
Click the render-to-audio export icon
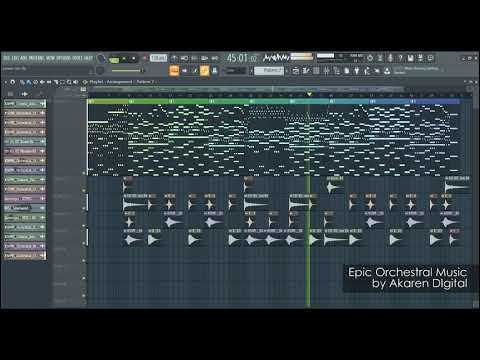[421, 58]
